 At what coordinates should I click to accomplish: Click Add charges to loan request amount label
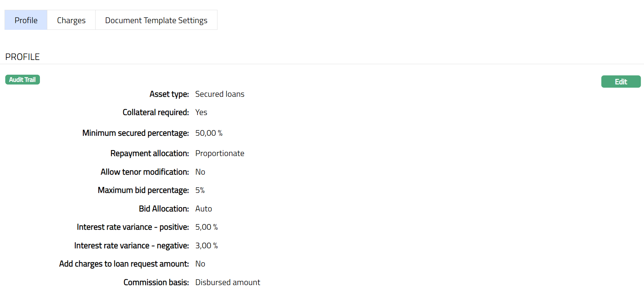point(124,264)
